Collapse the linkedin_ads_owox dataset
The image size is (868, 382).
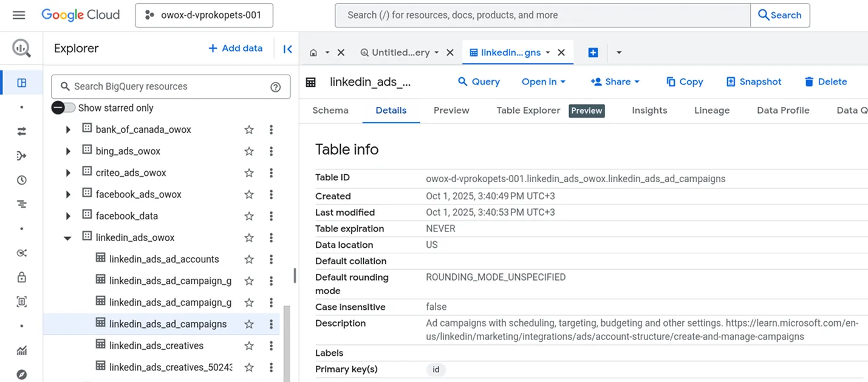click(67, 237)
